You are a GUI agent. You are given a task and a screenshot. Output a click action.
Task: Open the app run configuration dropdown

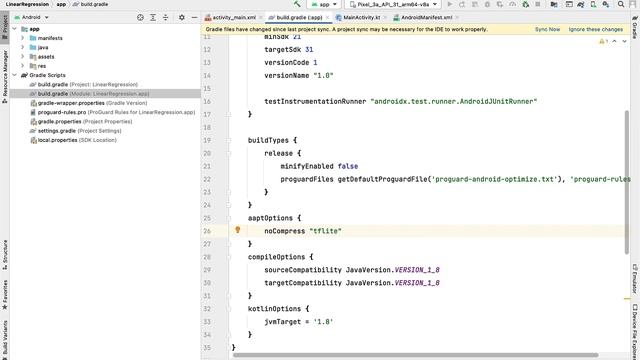point(324,4)
